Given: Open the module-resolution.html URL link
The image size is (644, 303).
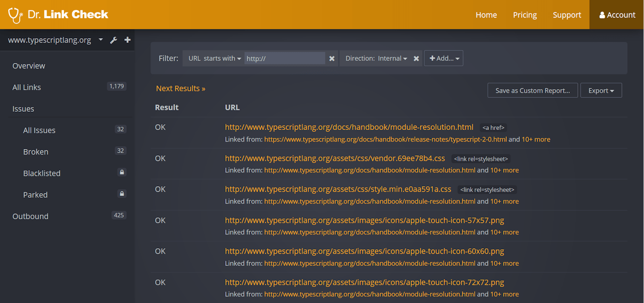Looking at the screenshot, I should tap(349, 127).
